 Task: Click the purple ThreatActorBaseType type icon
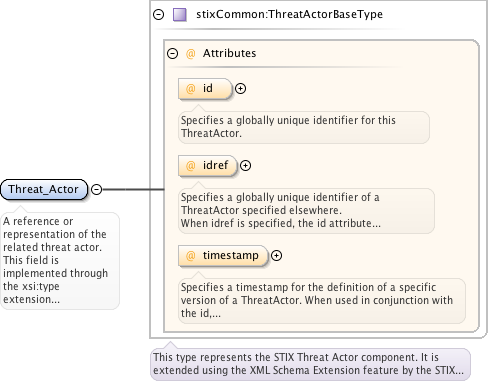[180, 15]
